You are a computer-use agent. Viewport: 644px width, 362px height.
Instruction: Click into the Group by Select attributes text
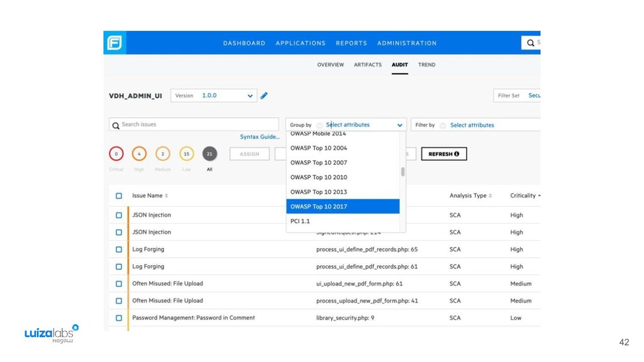[348, 125]
